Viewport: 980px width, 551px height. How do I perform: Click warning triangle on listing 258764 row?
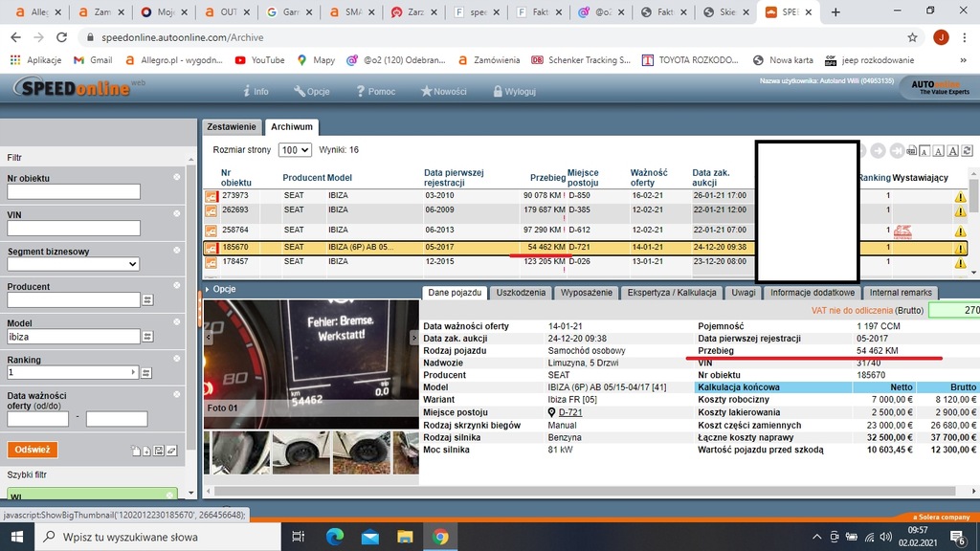[x=960, y=231]
